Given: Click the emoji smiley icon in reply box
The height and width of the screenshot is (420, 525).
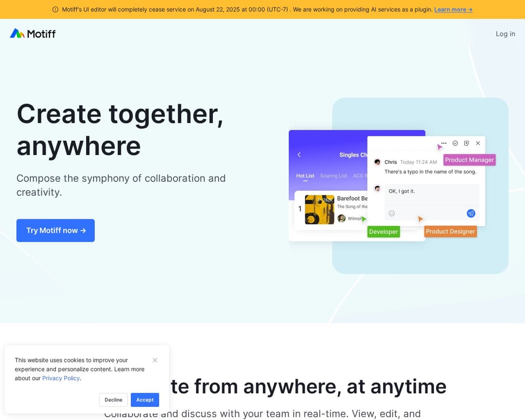Looking at the screenshot, I should point(392,213).
